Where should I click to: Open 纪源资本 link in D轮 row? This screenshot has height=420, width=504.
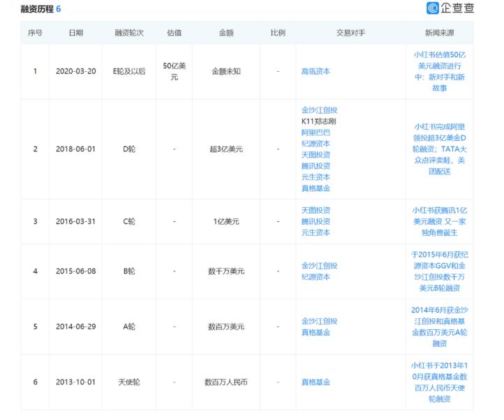tap(316, 144)
